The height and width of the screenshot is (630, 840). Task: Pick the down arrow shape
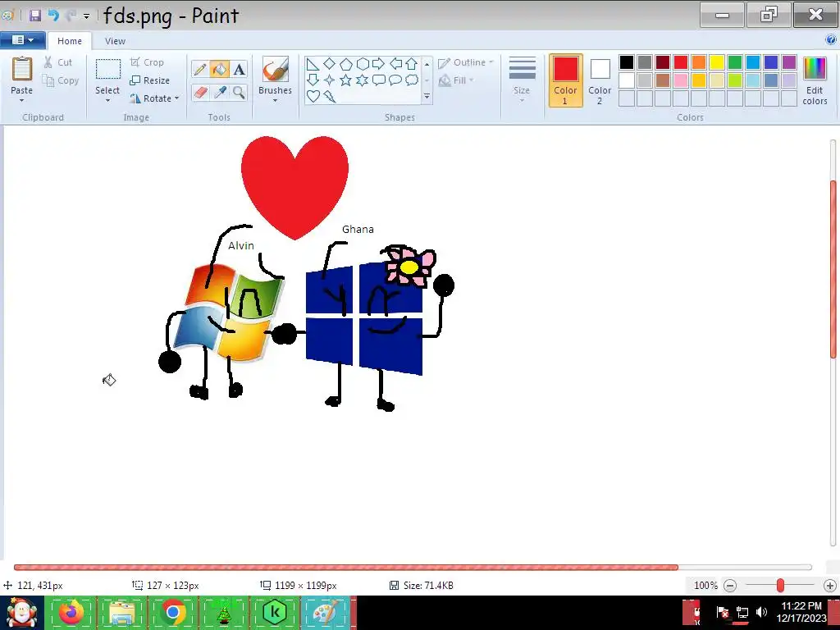(x=313, y=80)
